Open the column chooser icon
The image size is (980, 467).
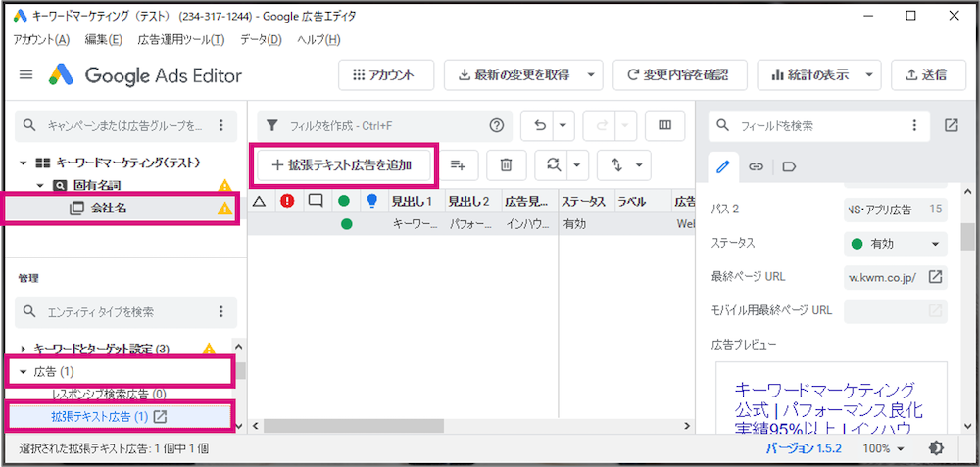(665, 126)
